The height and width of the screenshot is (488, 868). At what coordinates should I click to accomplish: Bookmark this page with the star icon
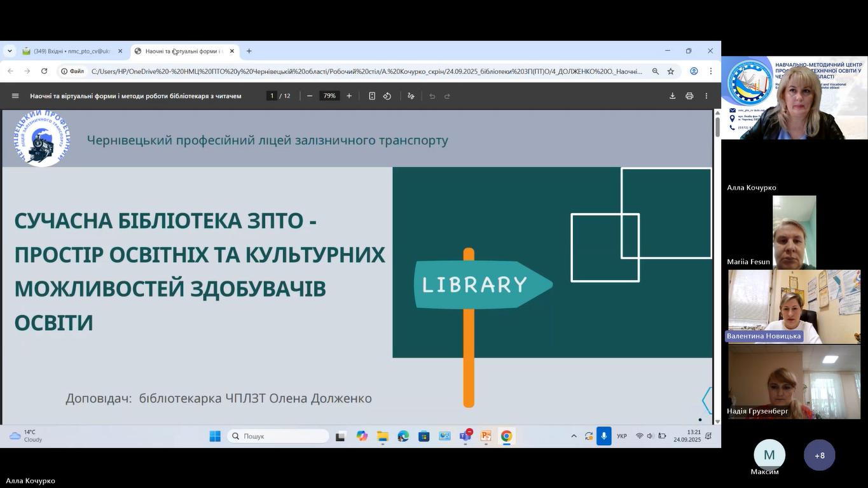click(670, 71)
